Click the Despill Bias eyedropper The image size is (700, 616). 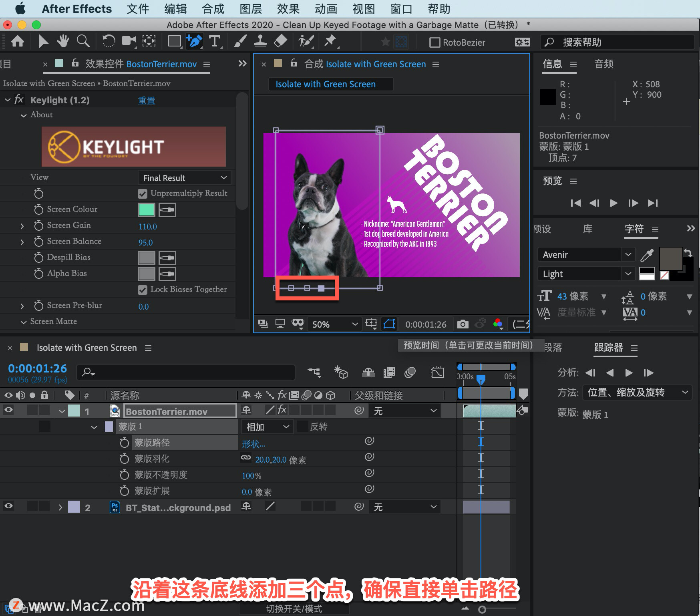click(167, 258)
